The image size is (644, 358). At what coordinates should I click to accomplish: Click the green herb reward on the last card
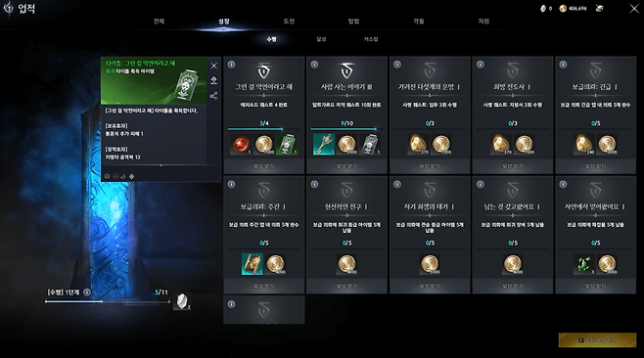pyautogui.click(x=584, y=264)
